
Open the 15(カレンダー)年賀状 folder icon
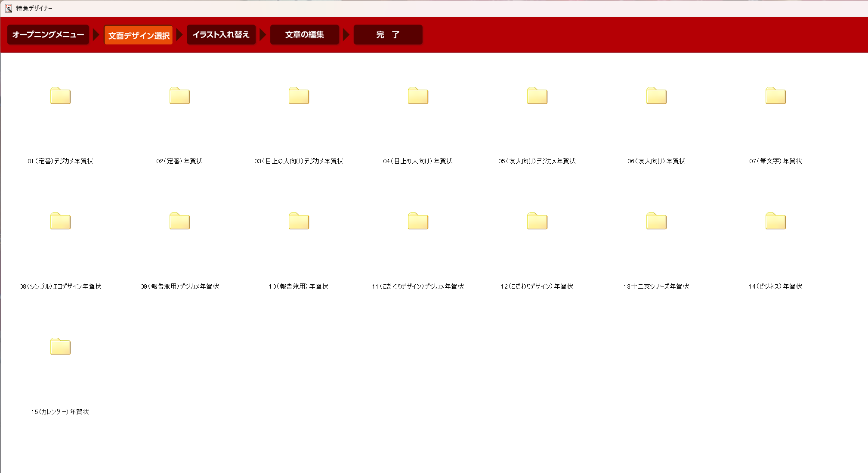pos(60,346)
